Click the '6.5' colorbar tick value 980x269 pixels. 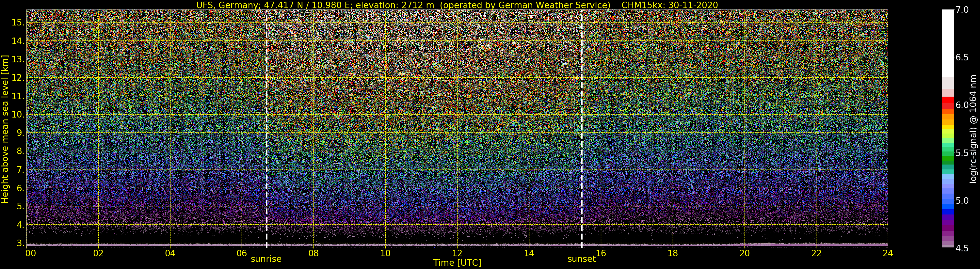962,57
